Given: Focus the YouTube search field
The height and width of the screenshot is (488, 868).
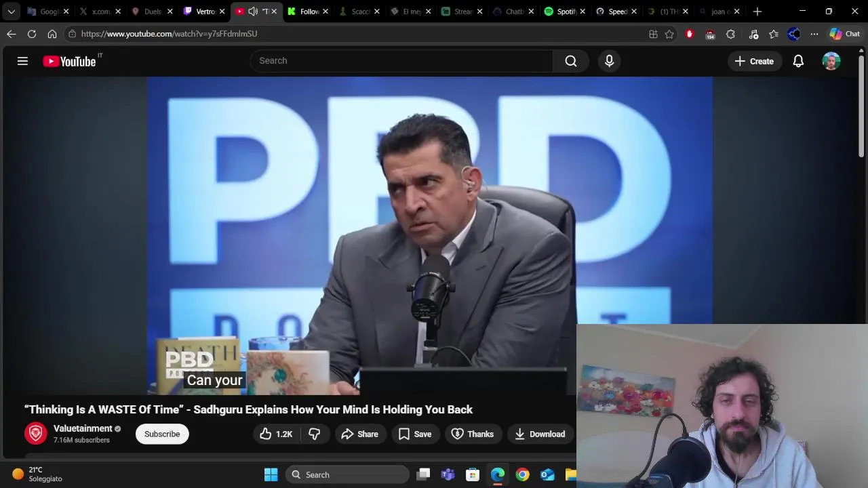Looking at the screenshot, I should click(x=401, y=61).
